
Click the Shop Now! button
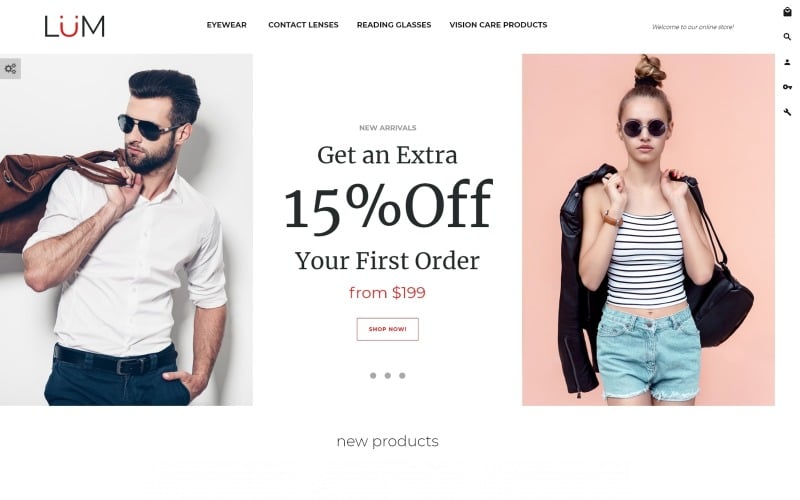tap(388, 329)
